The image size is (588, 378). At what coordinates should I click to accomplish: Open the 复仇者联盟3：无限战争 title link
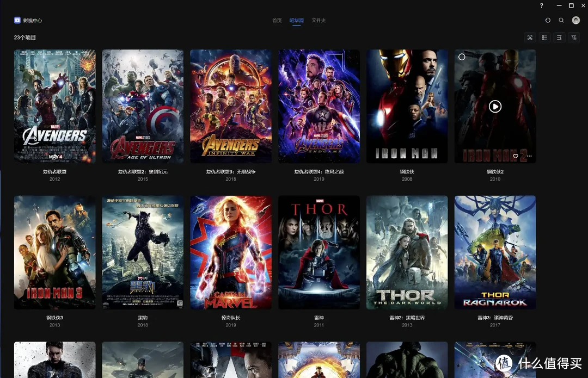[x=231, y=171]
